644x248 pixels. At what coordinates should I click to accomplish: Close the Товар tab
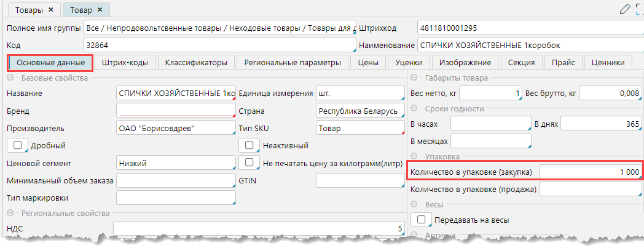[100, 10]
